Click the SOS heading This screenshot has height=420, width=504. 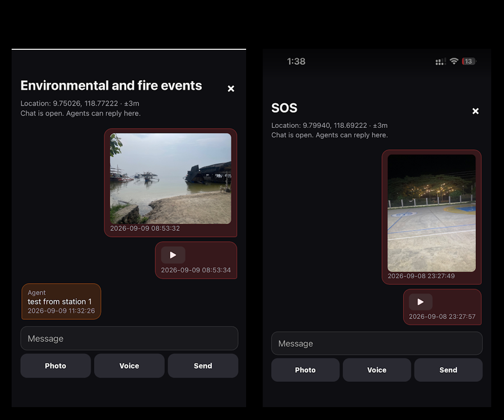[284, 108]
